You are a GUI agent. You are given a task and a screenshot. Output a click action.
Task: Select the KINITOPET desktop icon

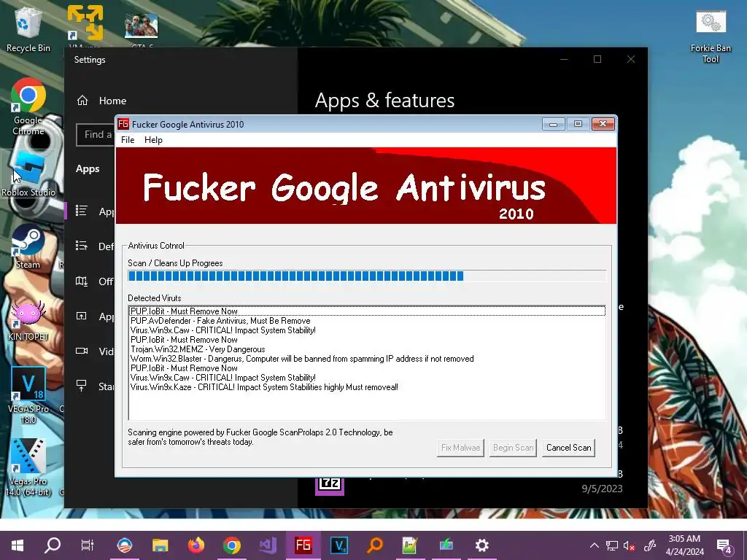tap(28, 320)
